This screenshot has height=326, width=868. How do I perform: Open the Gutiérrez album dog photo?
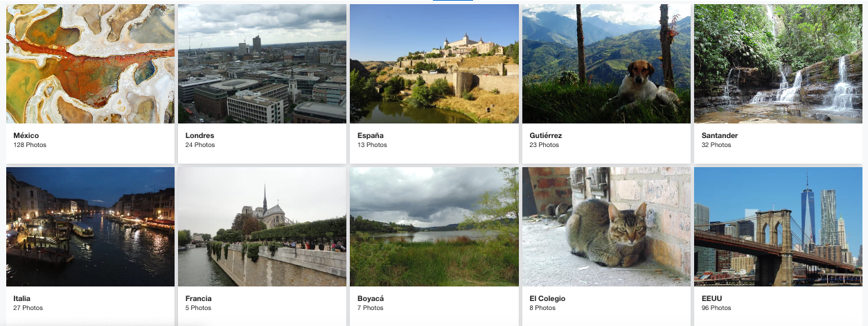[x=606, y=64]
